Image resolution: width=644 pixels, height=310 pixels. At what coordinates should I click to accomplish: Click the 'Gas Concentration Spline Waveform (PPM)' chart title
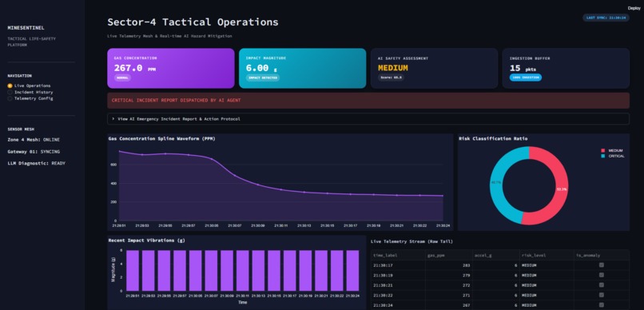(x=162, y=139)
